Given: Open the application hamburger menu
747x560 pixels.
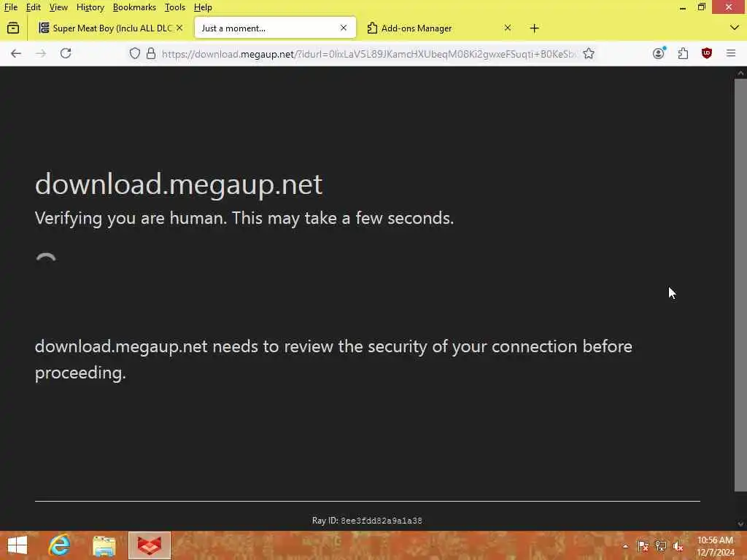Looking at the screenshot, I should point(731,53).
